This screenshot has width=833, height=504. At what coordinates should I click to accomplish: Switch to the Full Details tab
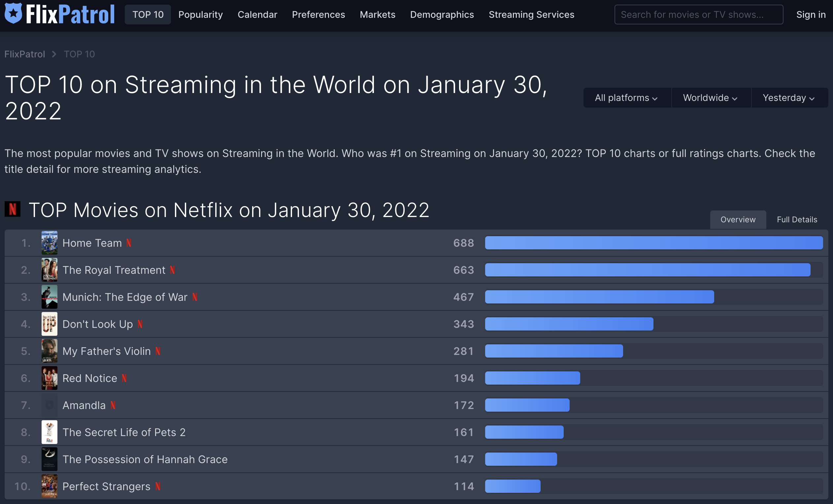tap(797, 220)
